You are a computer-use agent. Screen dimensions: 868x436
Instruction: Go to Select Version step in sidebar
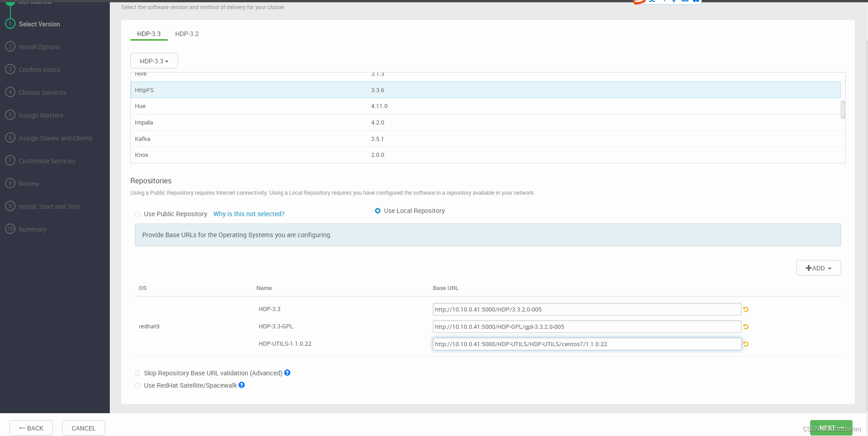39,24
